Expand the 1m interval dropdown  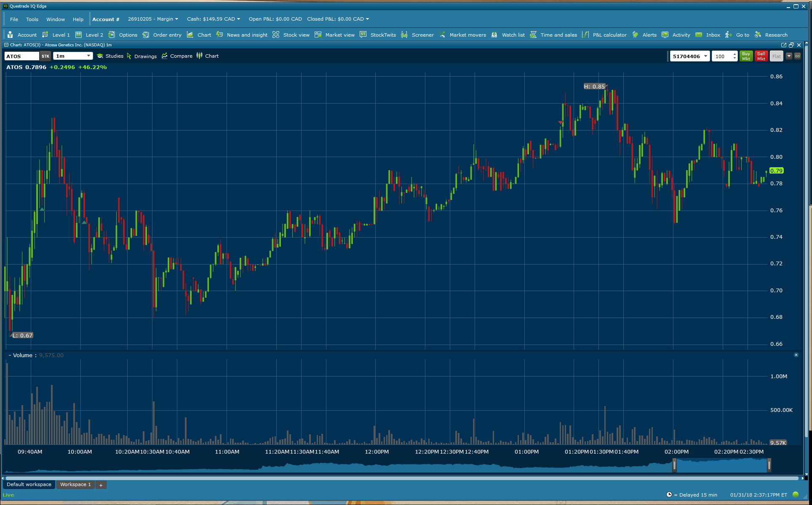point(88,56)
